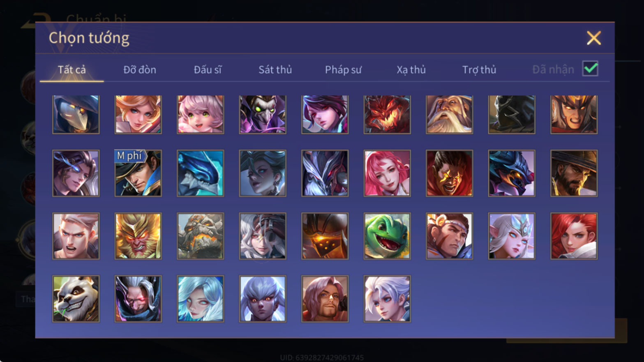Select the red-haired woman hero portrait
This screenshot has width=644, height=362.
tap(574, 236)
